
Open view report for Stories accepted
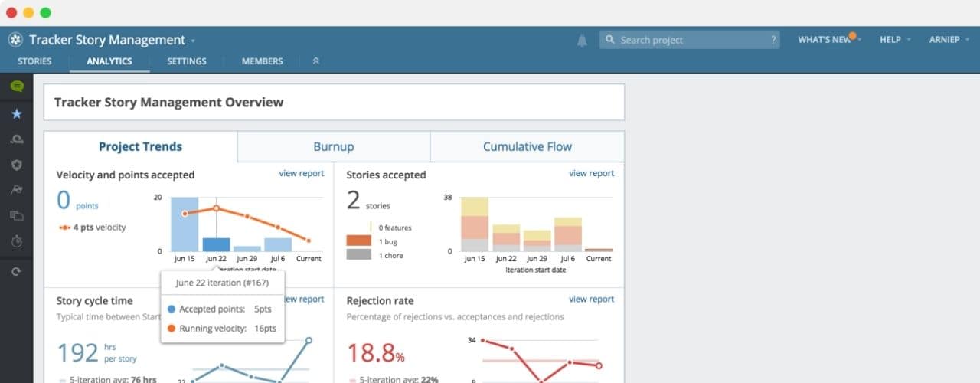[591, 174]
